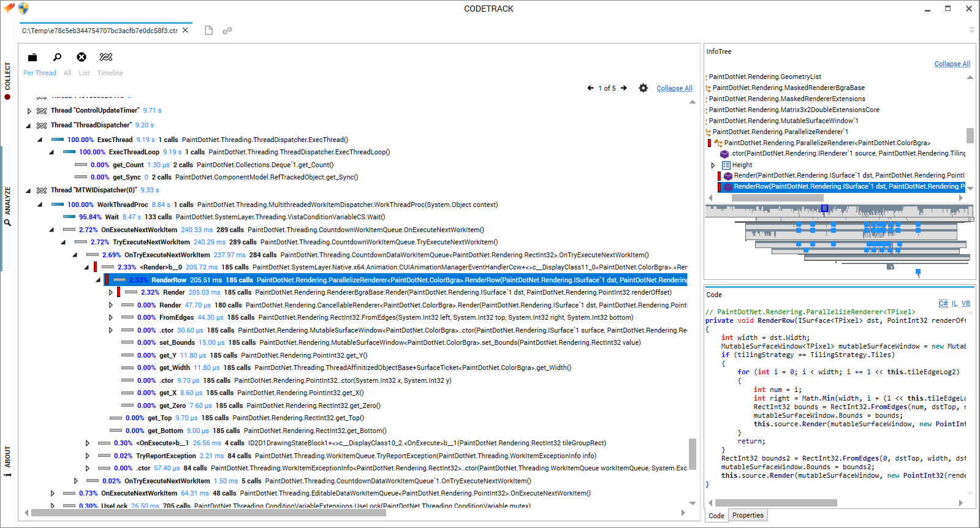980x528 pixels.
Task: Switch to the Timeline view icon
Action: pyautogui.click(x=106, y=58)
